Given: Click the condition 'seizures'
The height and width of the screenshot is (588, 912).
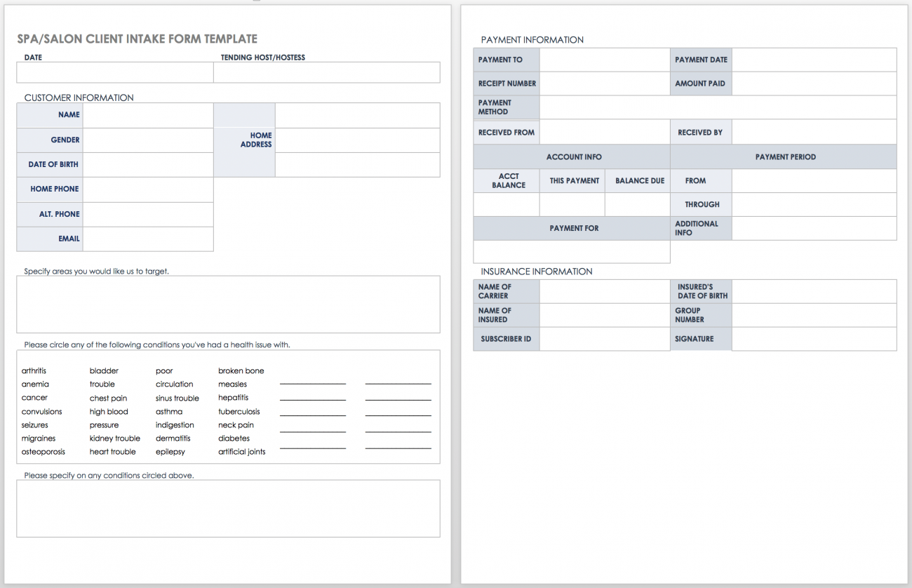Looking at the screenshot, I should click(35, 425).
